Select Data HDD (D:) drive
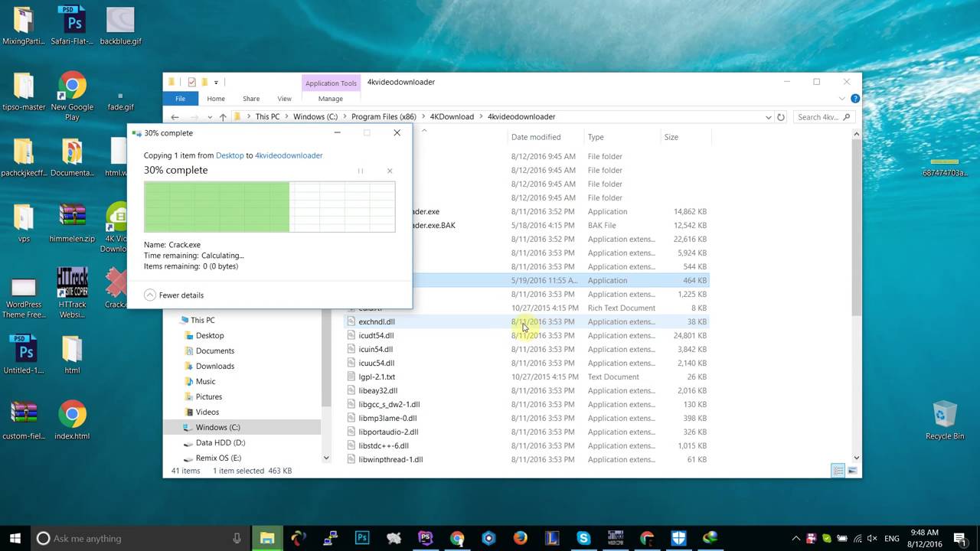 [220, 442]
